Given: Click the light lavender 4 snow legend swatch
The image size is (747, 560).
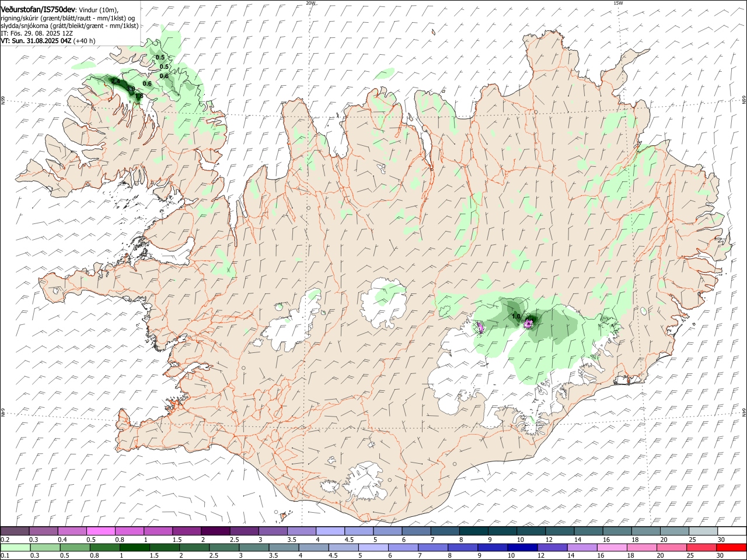Looking at the screenshot, I should coord(330,531).
